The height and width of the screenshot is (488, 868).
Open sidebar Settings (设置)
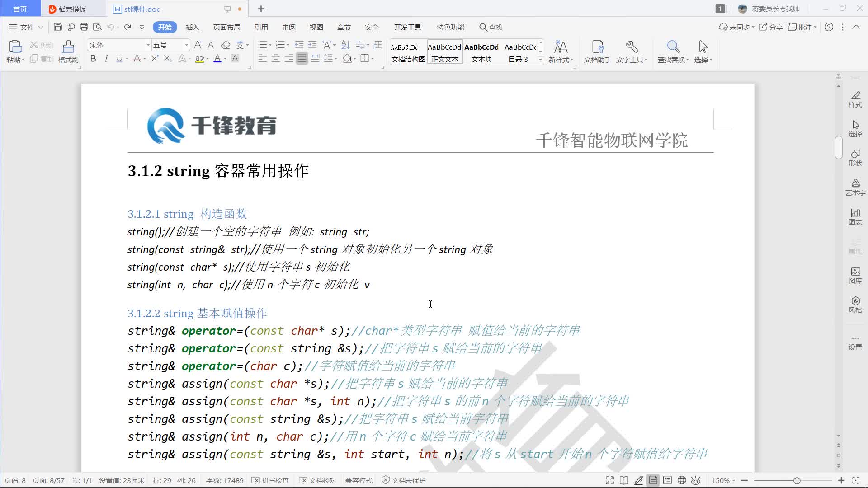click(x=855, y=343)
